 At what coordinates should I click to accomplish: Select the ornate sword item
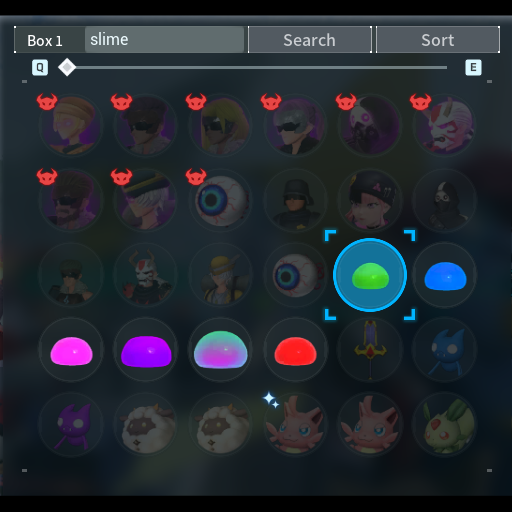(370, 350)
